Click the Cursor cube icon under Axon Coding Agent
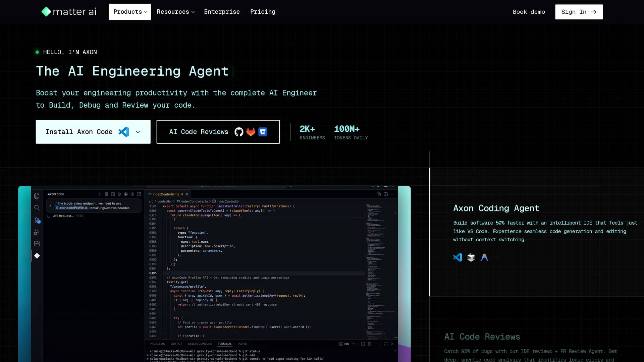Screen dimensions: 644x362 click(471, 257)
